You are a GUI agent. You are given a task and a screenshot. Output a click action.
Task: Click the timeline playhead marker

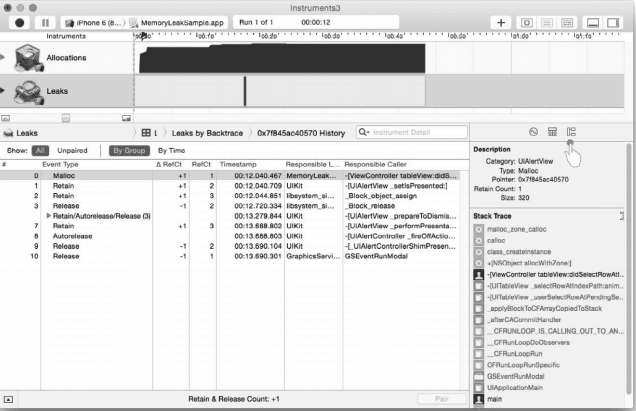(143, 37)
